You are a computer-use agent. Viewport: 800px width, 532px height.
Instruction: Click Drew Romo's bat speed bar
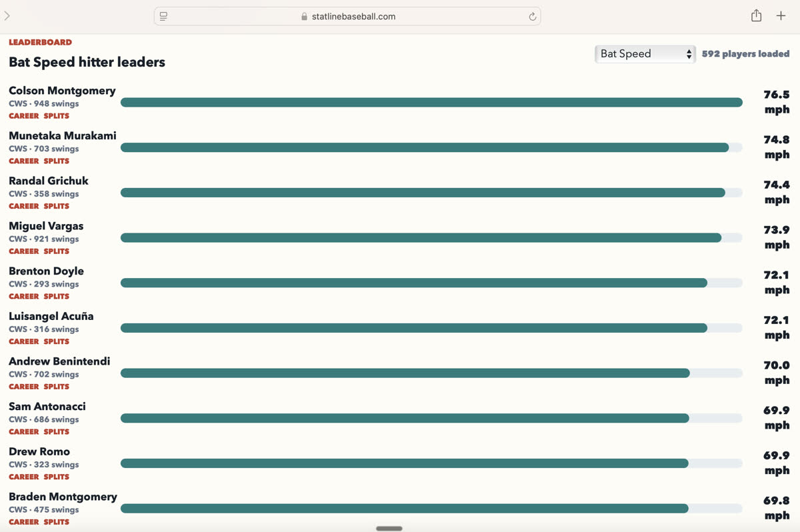pyautogui.click(x=431, y=463)
